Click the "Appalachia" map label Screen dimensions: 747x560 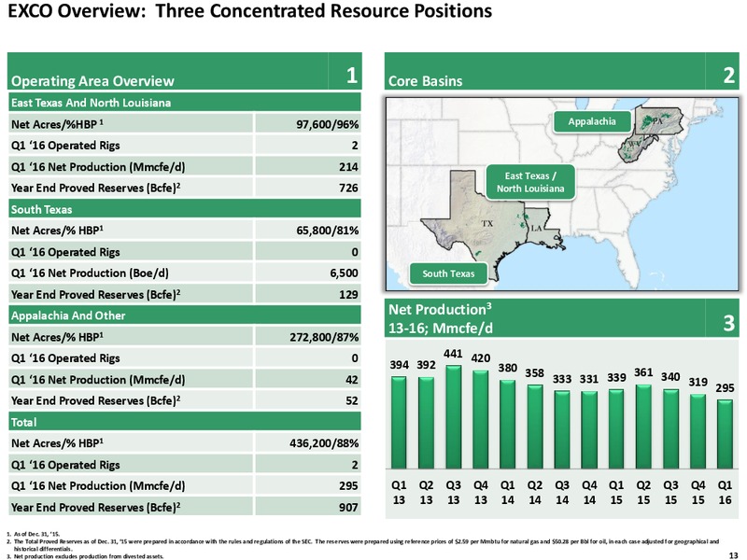tap(592, 122)
